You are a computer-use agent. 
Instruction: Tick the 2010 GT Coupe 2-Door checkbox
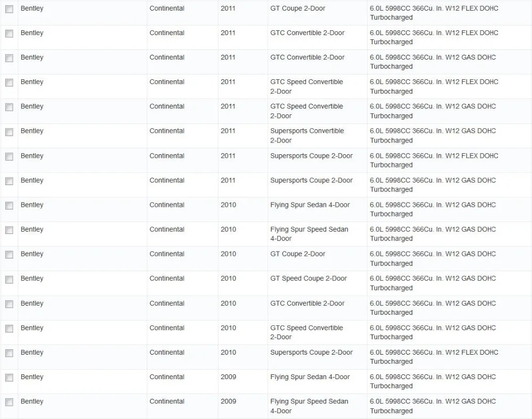point(9,255)
